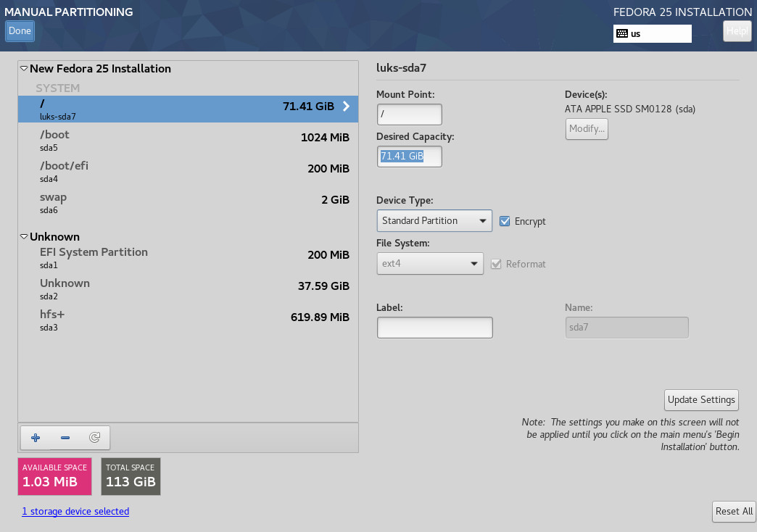Click the FEDORA 25 INSTALLATION title
Screen dimensions: 757x532
(682, 12)
